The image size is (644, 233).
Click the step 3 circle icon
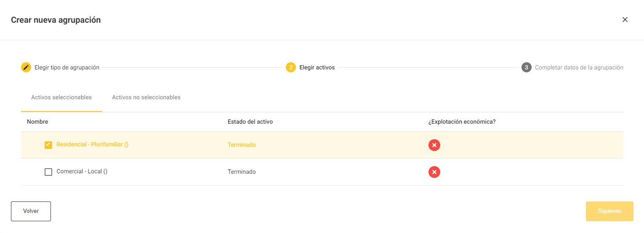click(527, 67)
